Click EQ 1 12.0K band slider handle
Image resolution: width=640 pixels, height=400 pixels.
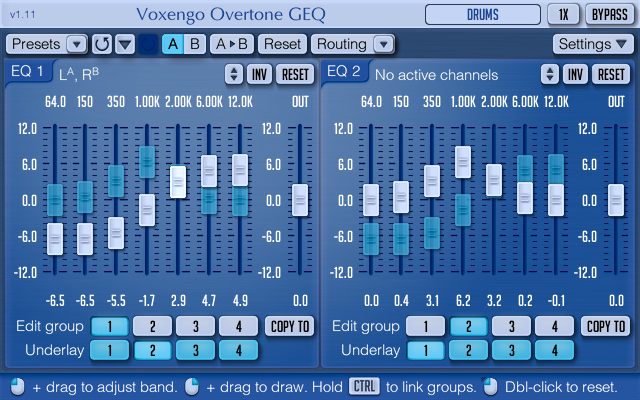pyautogui.click(x=240, y=170)
